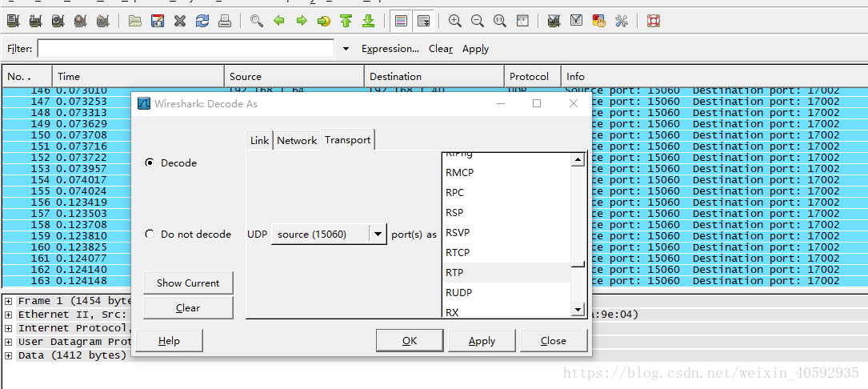Expand the Data (1412 bytes) node
The image size is (868, 389).
(9, 355)
